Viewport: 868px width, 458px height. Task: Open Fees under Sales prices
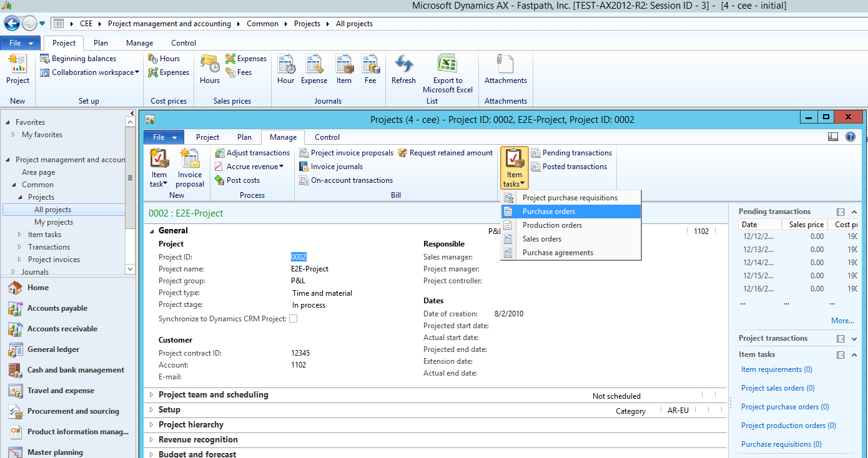pyautogui.click(x=239, y=72)
